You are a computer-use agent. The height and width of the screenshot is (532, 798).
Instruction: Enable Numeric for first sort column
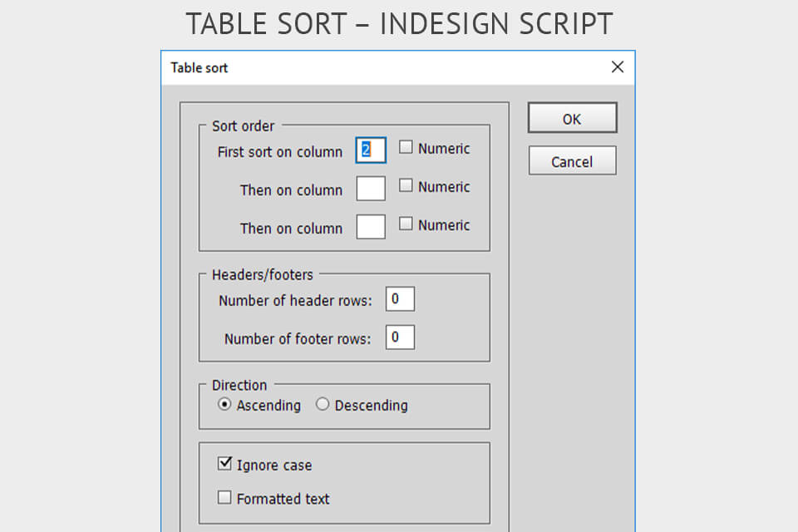(x=405, y=145)
